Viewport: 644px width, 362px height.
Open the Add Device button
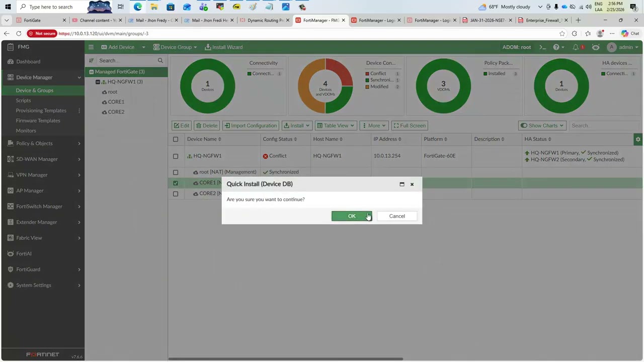click(x=118, y=47)
